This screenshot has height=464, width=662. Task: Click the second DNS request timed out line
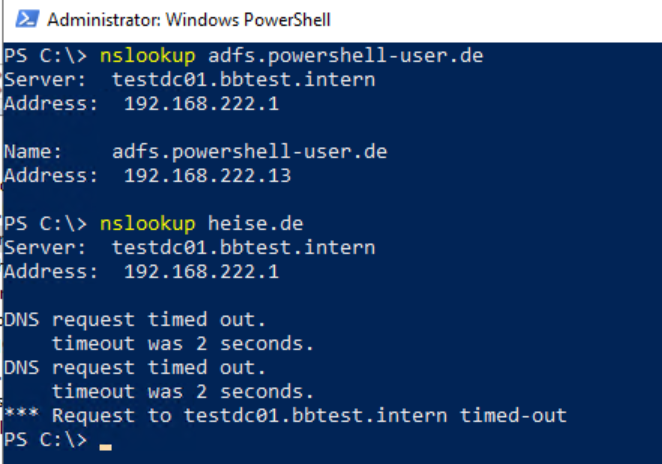(x=135, y=368)
